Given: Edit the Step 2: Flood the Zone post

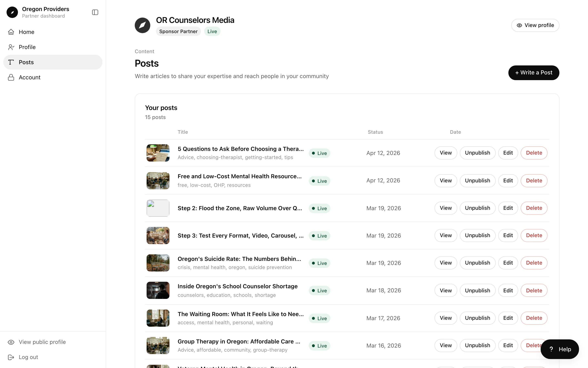Looking at the screenshot, I should [x=508, y=208].
